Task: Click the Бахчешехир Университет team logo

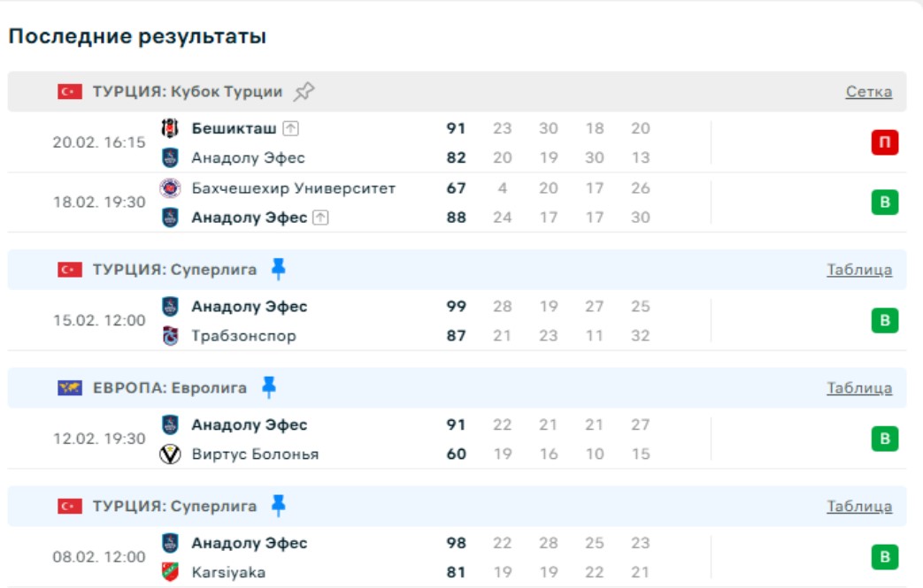Action: pyautogui.click(x=170, y=187)
